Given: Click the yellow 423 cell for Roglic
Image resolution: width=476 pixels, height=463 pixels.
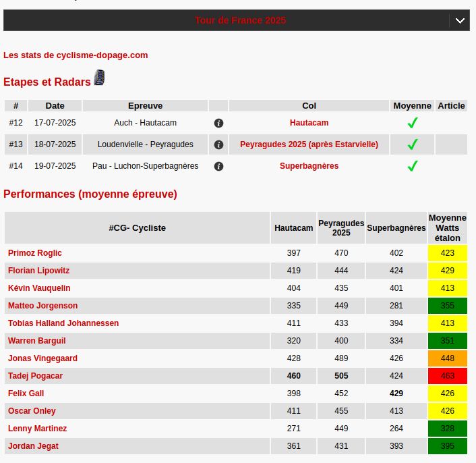Looking at the screenshot, I should pyautogui.click(x=448, y=253).
